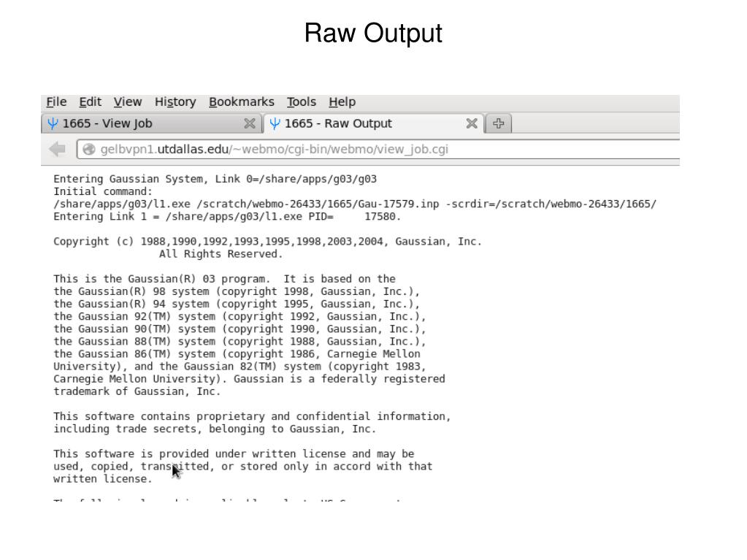The image size is (747, 560).
Task: Click the 'Gaussian 82(TM) system' line
Action: [x=240, y=367]
